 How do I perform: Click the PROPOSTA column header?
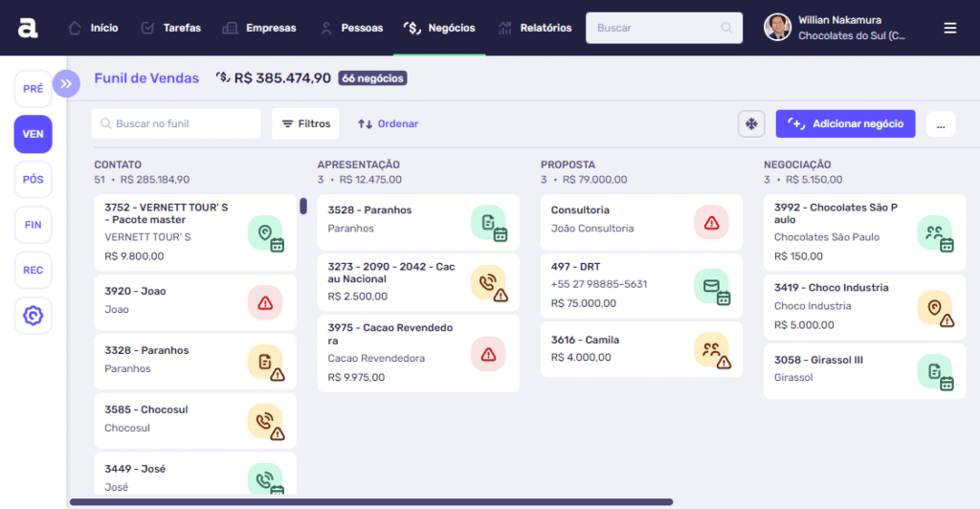(x=568, y=165)
